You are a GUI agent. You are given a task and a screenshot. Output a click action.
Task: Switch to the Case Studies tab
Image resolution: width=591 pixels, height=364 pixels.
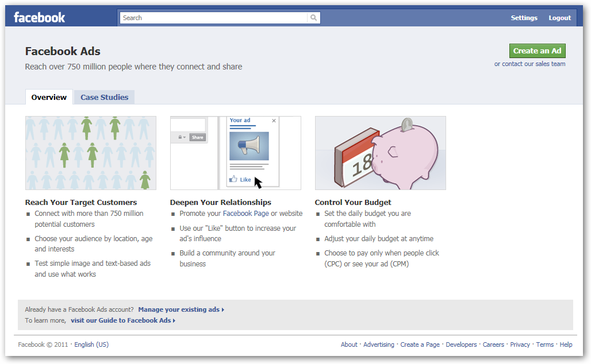pyautogui.click(x=105, y=97)
